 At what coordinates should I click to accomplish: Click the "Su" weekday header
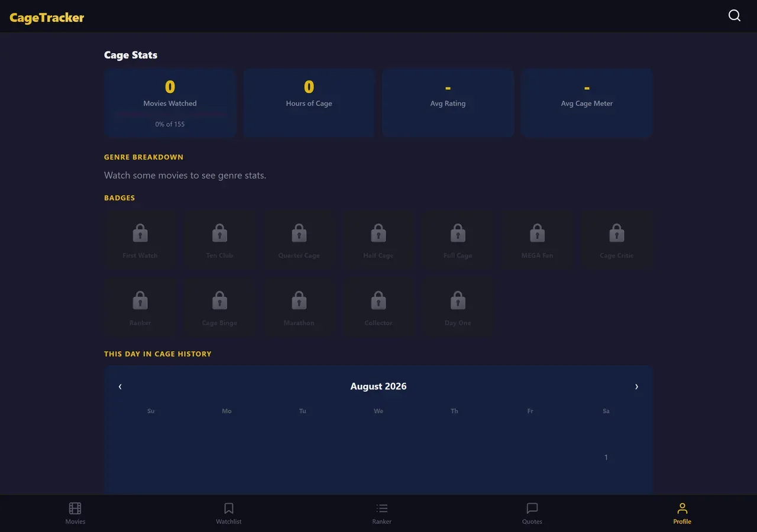pos(151,411)
